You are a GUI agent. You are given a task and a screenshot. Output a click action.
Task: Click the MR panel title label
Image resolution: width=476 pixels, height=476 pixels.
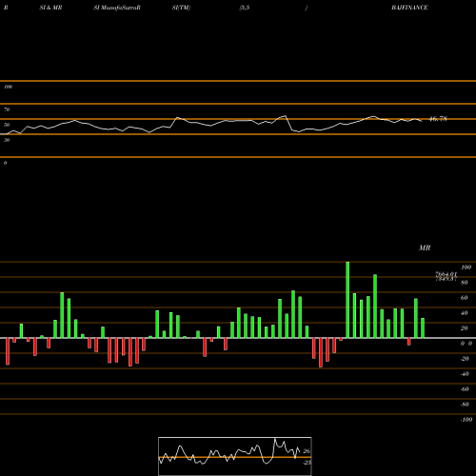425,248
